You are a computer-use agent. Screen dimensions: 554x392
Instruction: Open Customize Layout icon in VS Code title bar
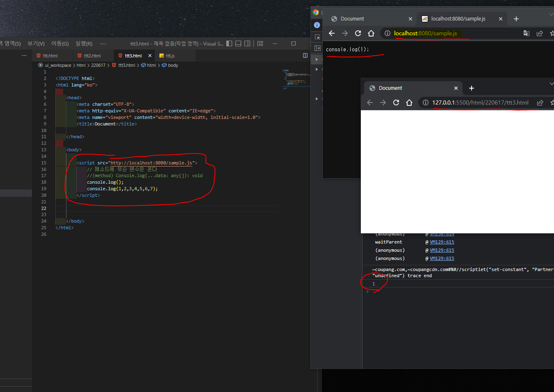(260, 43)
